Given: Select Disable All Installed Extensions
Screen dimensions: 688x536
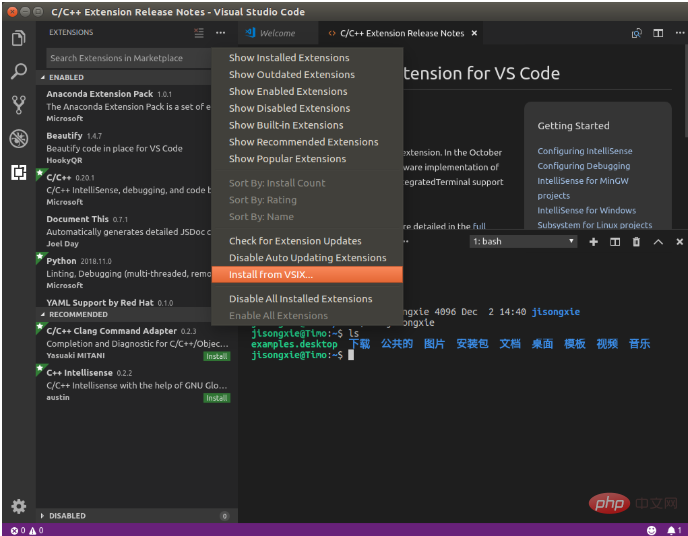Looking at the screenshot, I should pos(307,299).
